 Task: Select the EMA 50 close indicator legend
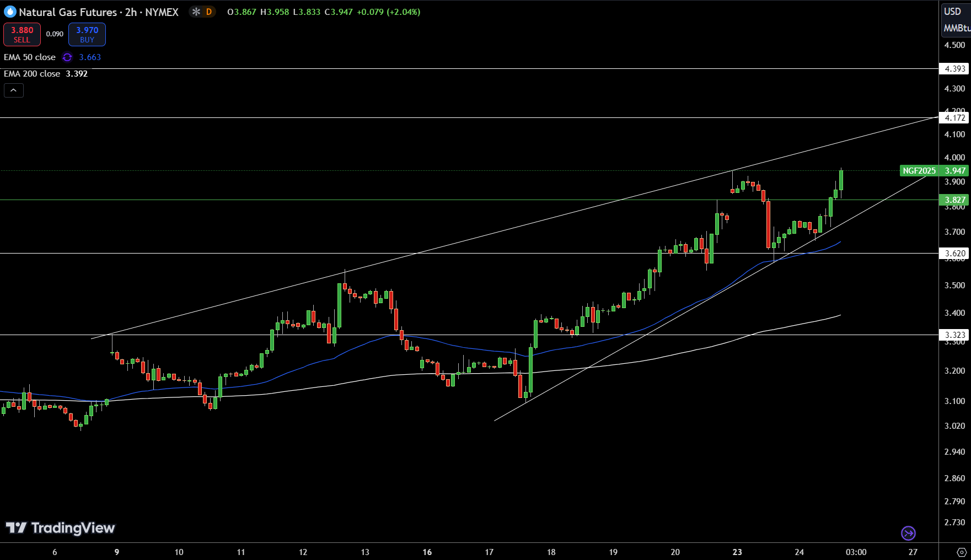click(30, 57)
